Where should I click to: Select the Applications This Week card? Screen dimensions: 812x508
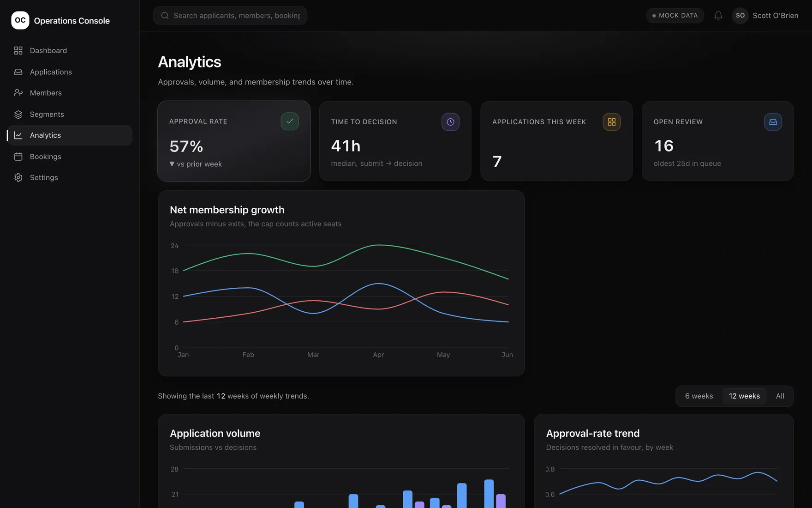tap(556, 141)
